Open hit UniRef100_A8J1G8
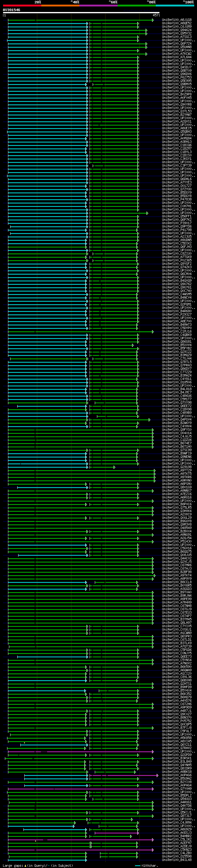Viewport: 197px width, 868px height. click(177, 20)
